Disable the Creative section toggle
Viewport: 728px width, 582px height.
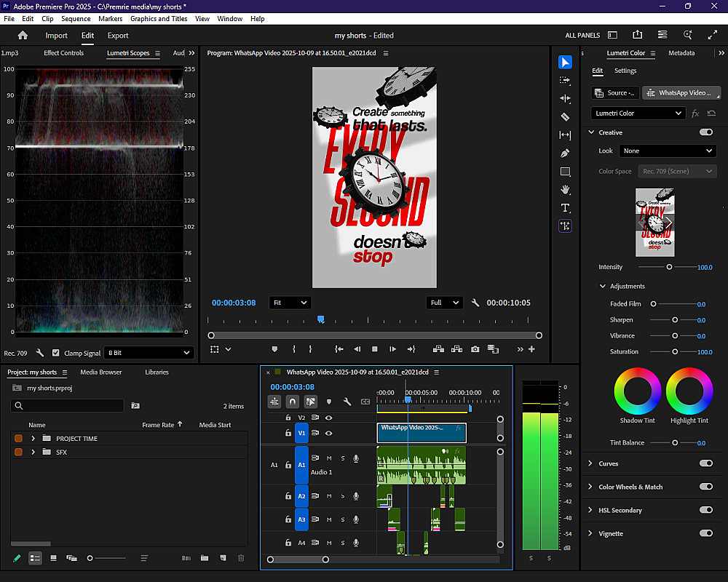pyautogui.click(x=705, y=132)
